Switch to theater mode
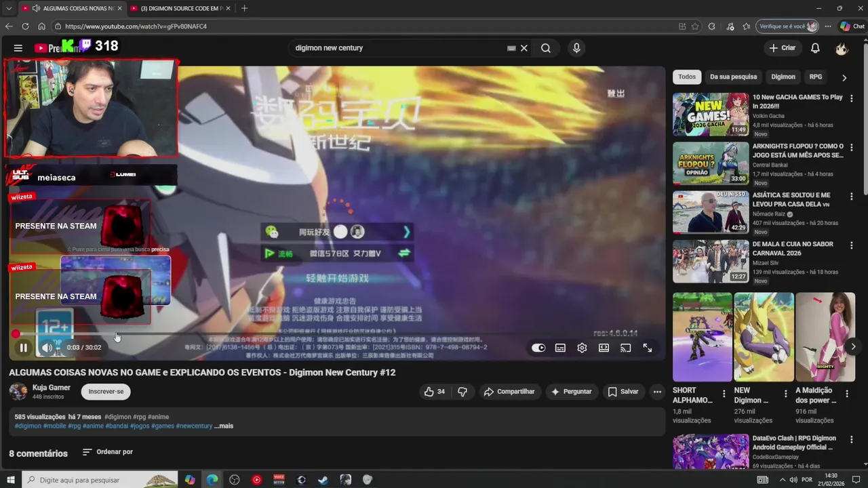The height and width of the screenshot is (488, 868). pos(604,348)
